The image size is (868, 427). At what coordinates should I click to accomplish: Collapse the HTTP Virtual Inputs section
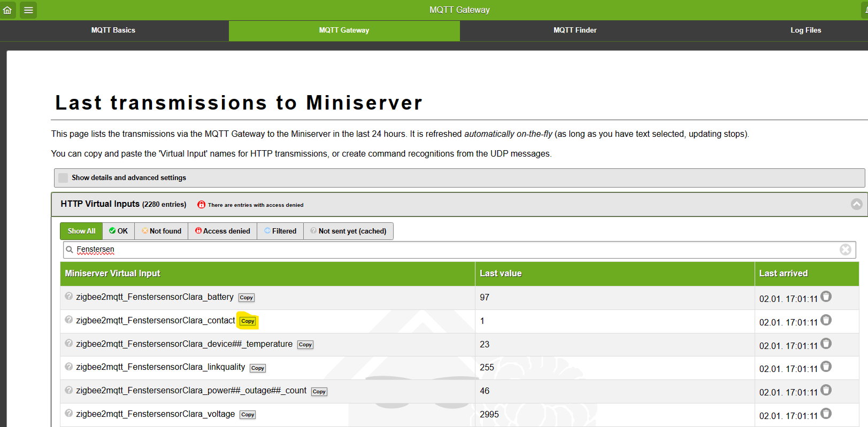pyautogui.click(x=856, y=204)
